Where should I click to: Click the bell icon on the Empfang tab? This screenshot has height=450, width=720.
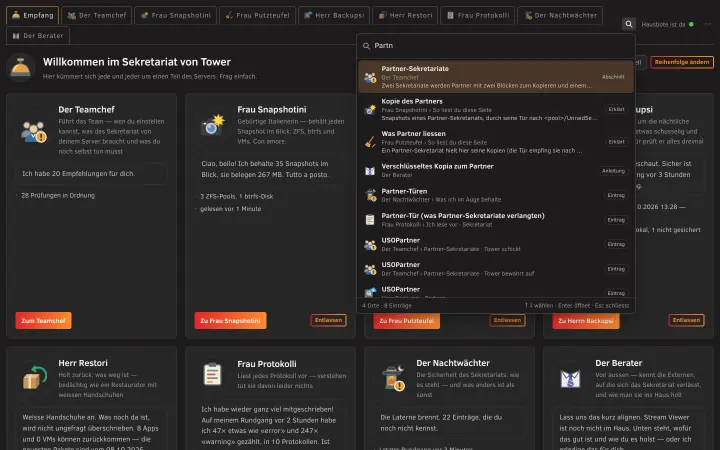coord(16,15)
